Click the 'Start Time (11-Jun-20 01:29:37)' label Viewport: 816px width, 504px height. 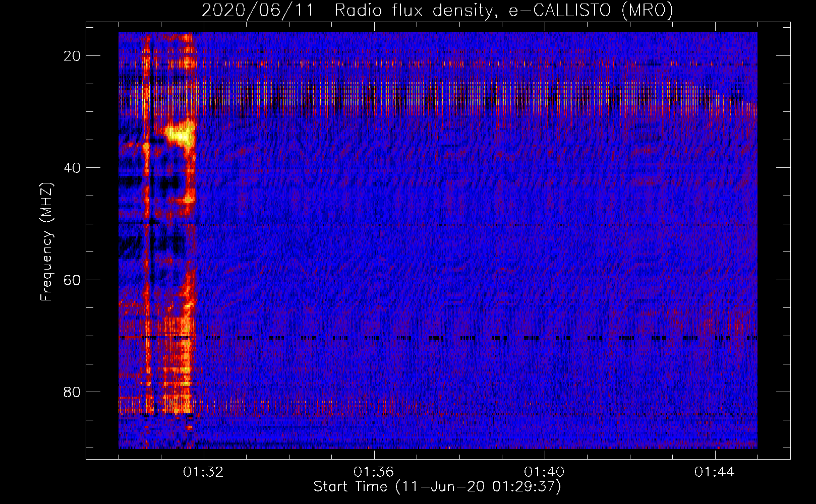point(437,487)
